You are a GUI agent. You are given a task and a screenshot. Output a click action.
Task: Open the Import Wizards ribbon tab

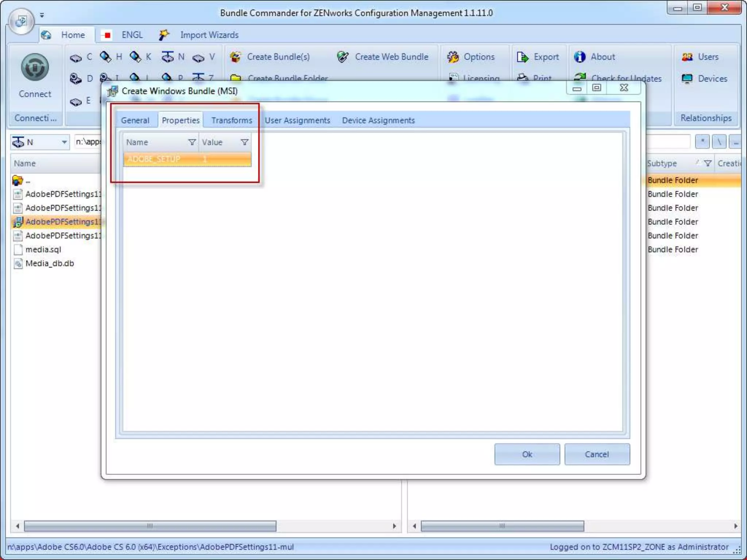click(209, 35)
